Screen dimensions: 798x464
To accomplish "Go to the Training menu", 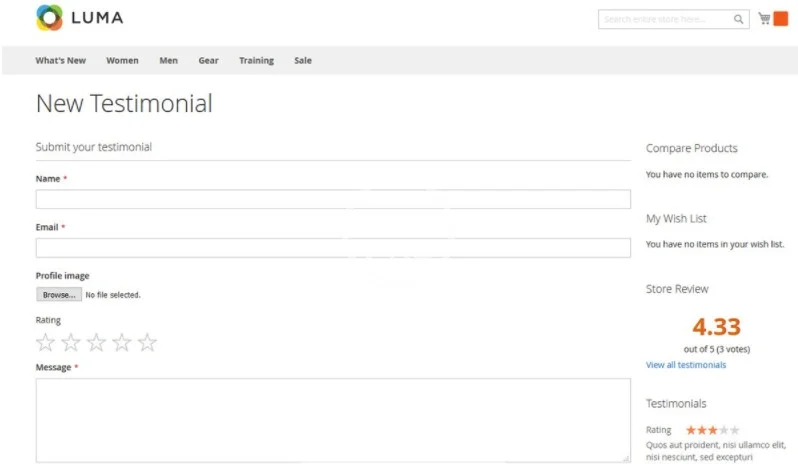I will pyautogui.click(x=256, y=61).
